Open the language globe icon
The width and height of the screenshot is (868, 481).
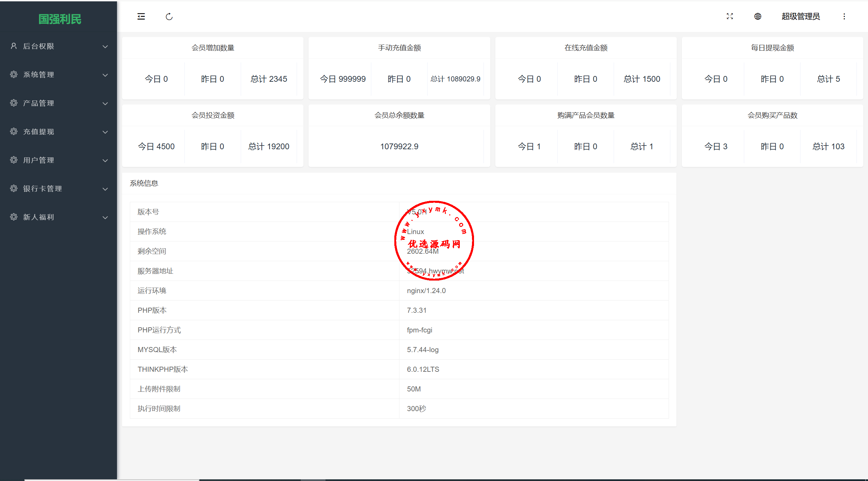758,16
